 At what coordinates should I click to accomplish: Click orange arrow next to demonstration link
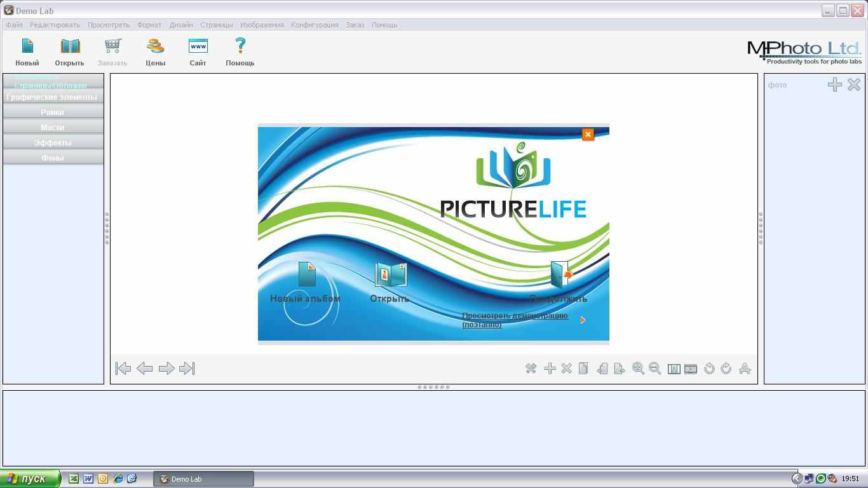583,320
